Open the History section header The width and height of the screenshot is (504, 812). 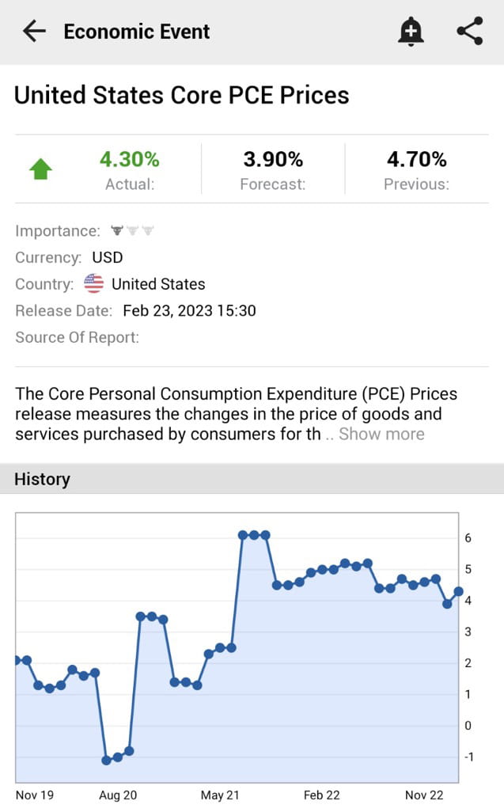(42, 479)
